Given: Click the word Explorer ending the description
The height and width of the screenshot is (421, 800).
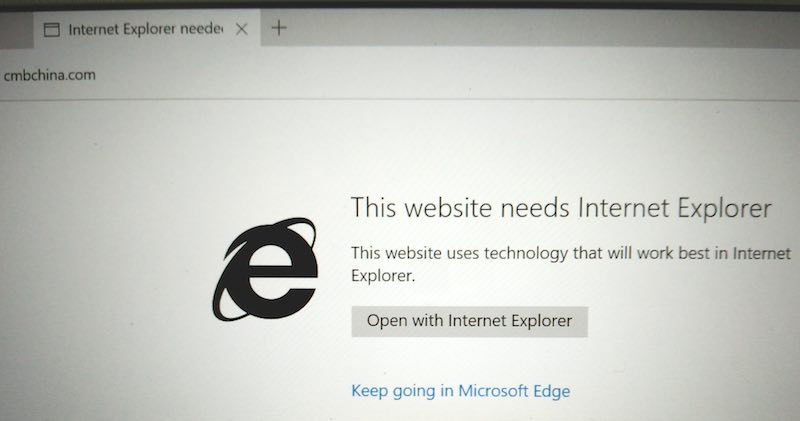Looking at the screenshot, I should coord(383,276).
